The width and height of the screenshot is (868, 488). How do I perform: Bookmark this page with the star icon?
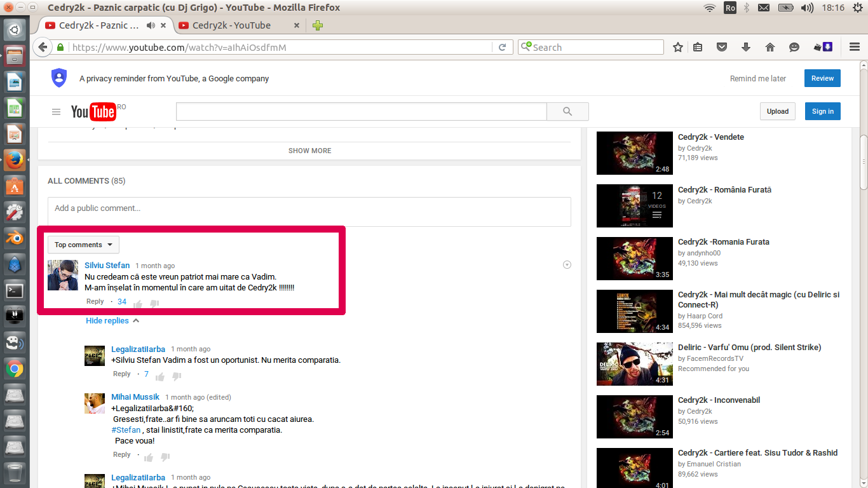(678, 47)
